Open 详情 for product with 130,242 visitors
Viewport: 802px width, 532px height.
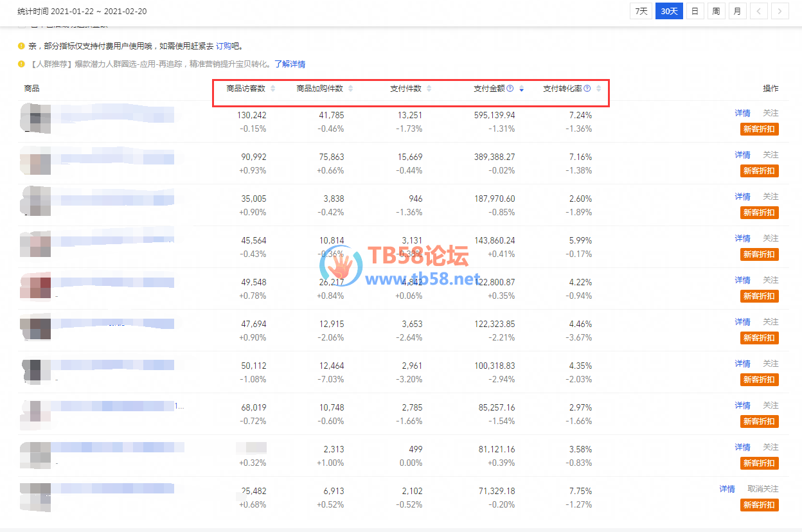742,113
